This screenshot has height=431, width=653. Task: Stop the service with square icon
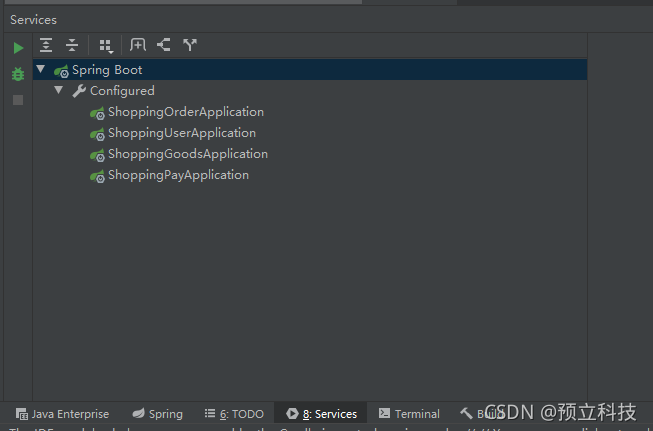pyautogui.click(x=18, y=100)
